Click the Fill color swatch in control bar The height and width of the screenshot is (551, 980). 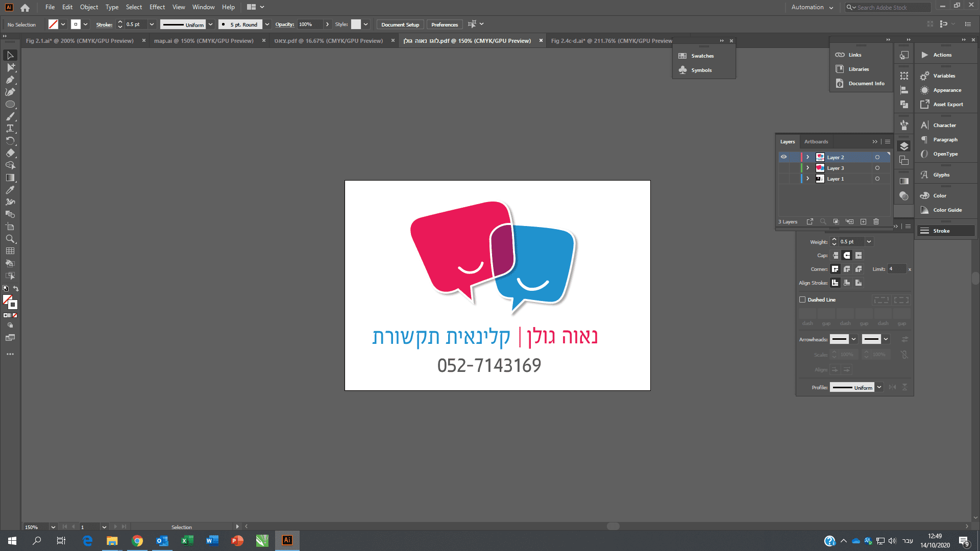tap(53, 24)
